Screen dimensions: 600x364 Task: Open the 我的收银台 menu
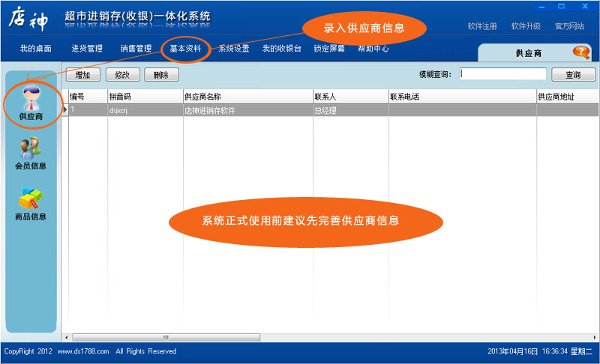282,49
